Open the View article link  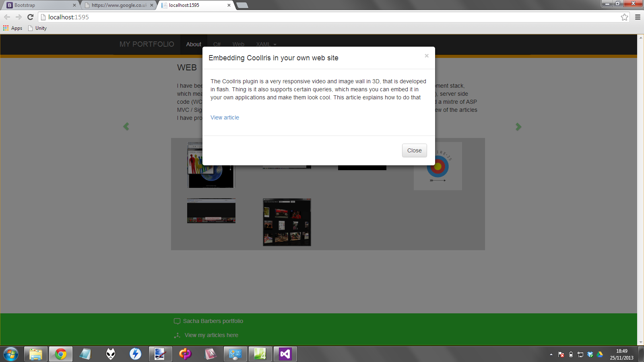(225, 117)
